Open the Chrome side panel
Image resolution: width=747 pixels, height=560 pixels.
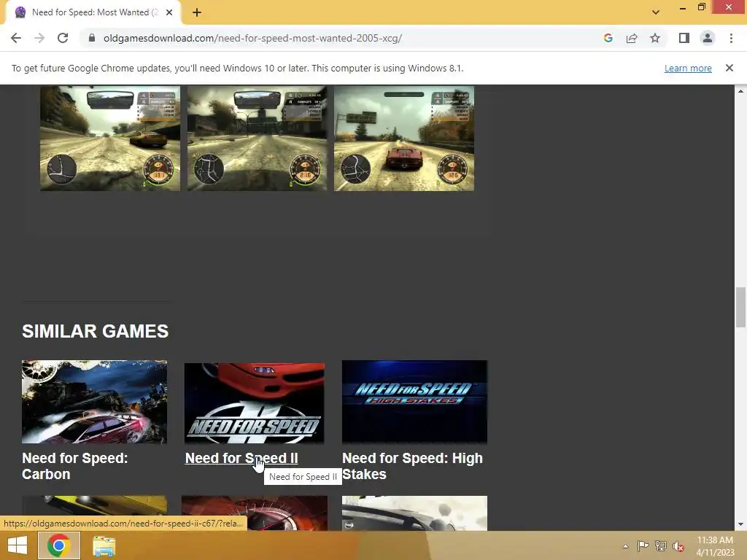click(684, 38)
